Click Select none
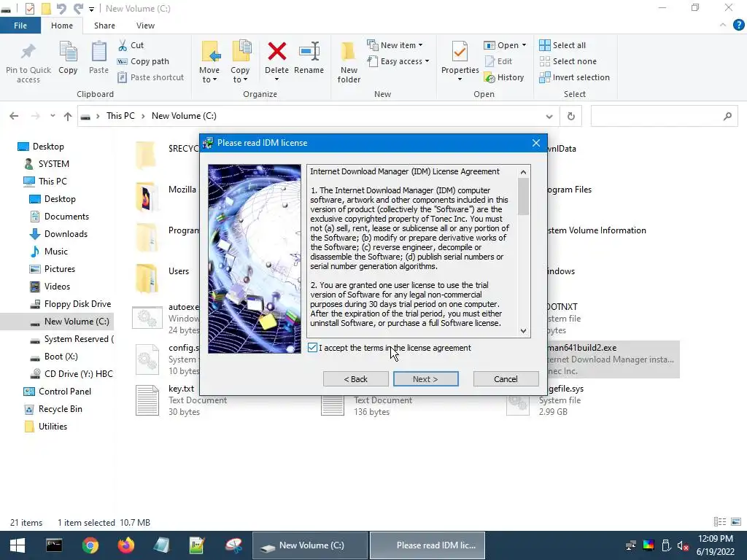The image size is (747, 560). tap(568, 61)
